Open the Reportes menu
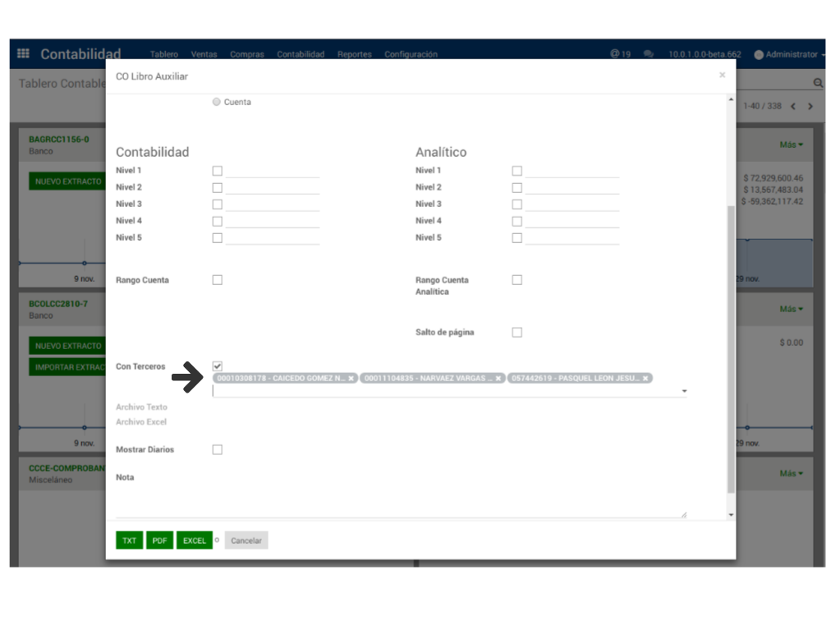The height and width of the screenshot is (630, 840). 354,54
